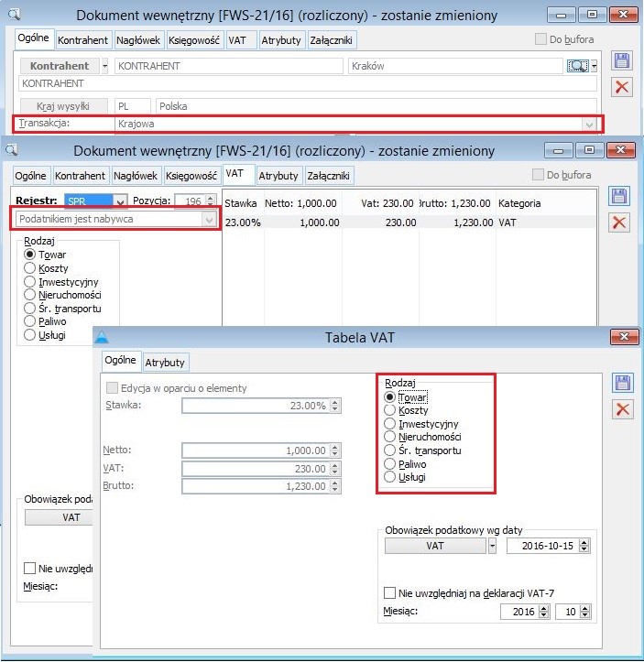Select Usługi radio in Tabela VAT
Screen dimensions: 644x662
[x=389, y=477]
